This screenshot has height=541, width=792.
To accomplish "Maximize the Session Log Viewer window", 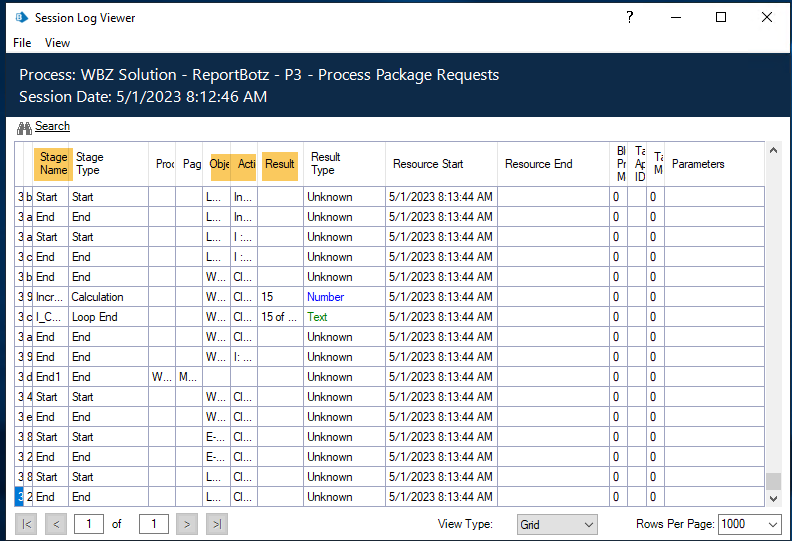I will click(721, 17).
